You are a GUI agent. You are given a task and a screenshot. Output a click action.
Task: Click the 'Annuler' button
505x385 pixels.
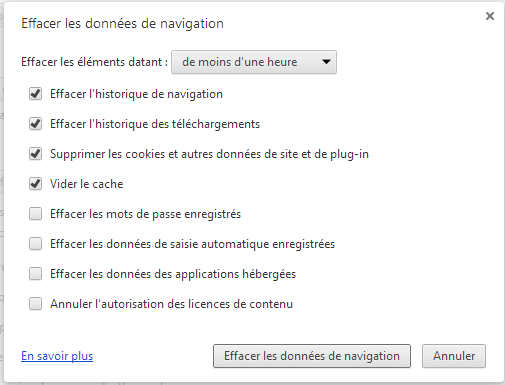454,356
